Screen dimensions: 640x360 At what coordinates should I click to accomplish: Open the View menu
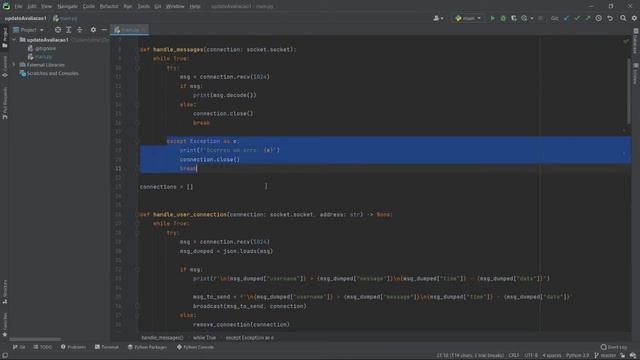click(47, 7)
